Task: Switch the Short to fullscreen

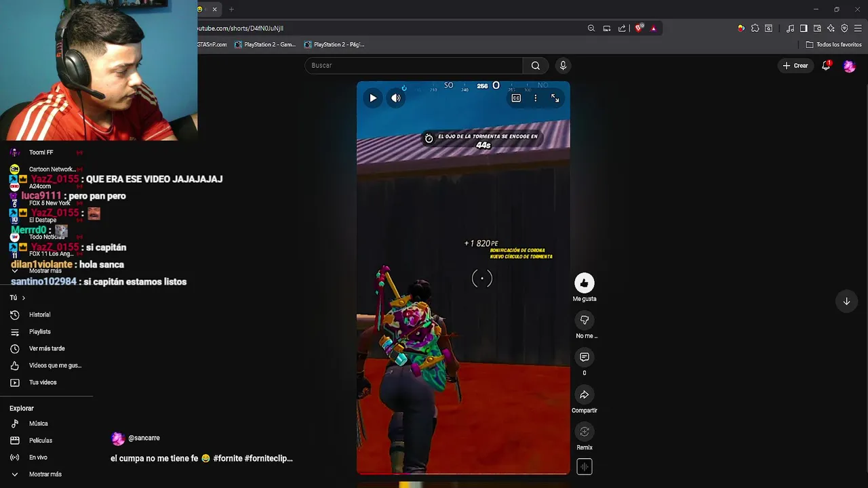Action: (x=555, y=98)
